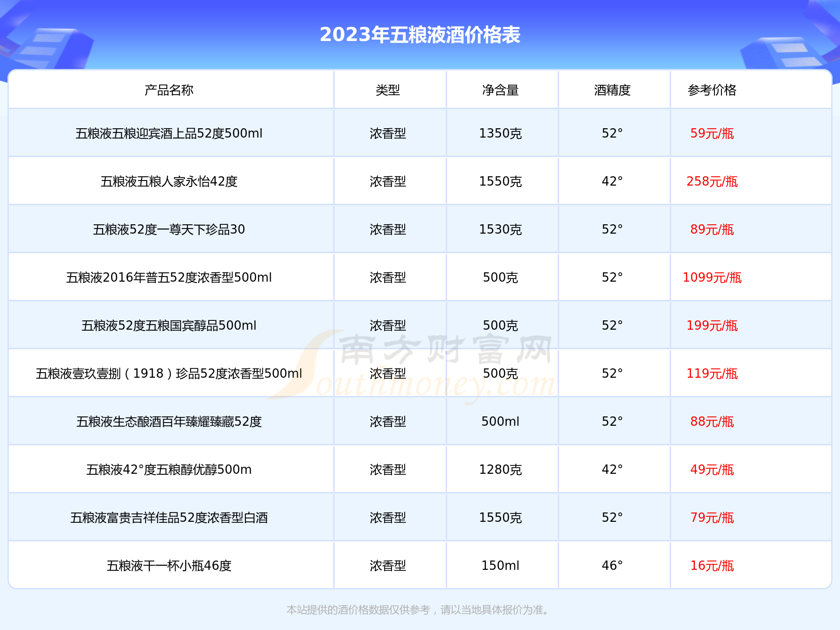Image resolution: width=840 pixels, height=630 pixels.
Task: Click price 49元/瓶
Action: pyautogui.click(x=712, y=470)
